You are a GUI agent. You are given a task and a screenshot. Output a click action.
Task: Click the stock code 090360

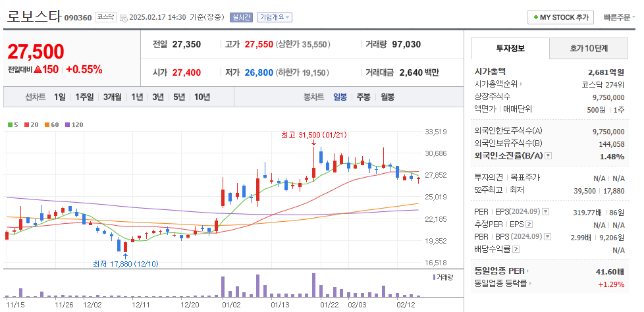pyautogui.click(x=78, y=18)
